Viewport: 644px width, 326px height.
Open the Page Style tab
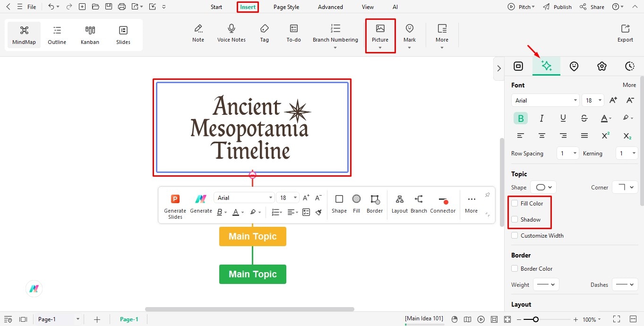coord(286,7)
